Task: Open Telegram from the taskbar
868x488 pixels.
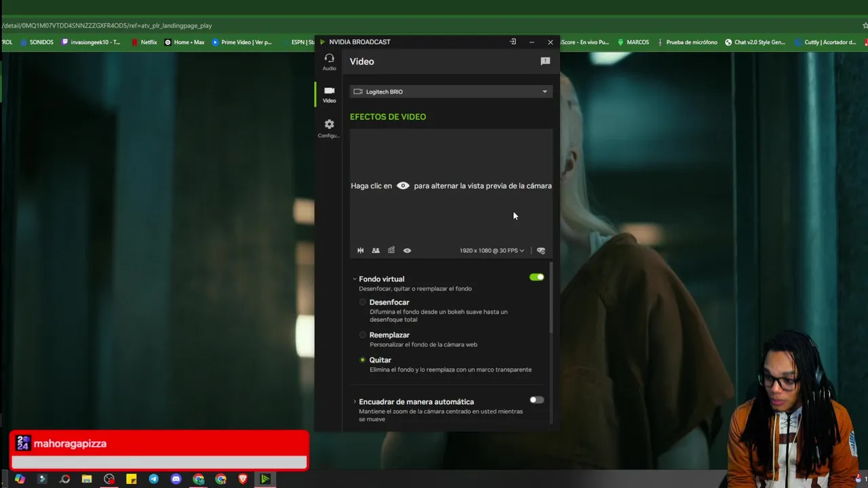Action: pos(154,479)
